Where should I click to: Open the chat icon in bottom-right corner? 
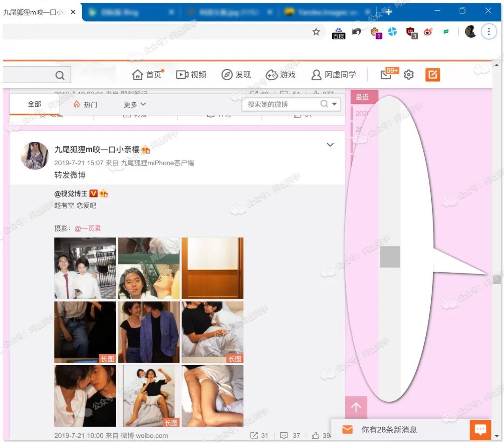pos(480,429)
